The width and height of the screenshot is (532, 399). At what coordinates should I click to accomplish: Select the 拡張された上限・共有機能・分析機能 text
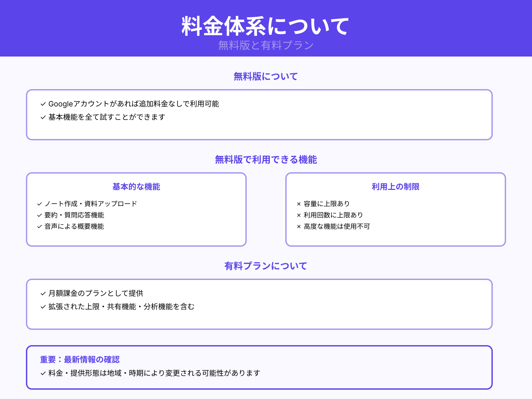tap(121, 307)
